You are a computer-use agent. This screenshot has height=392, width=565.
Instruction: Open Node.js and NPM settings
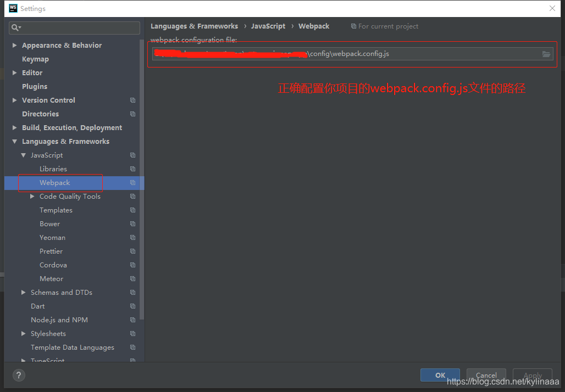(59, 320)
